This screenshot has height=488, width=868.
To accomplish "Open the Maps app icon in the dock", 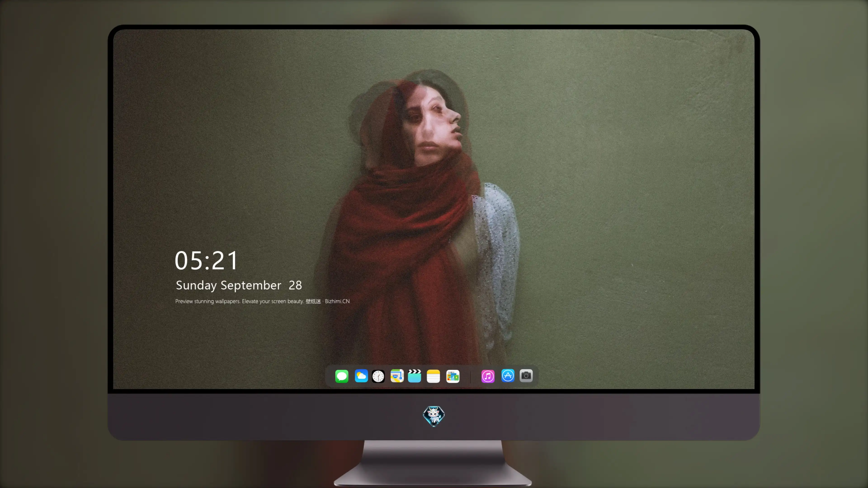I will coord(397,376).
